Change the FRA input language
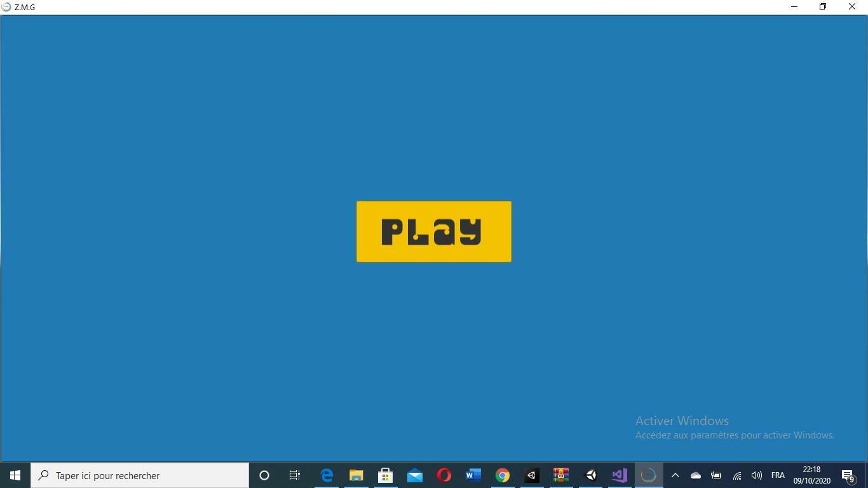The width and height of the screenshot is (868, 488). [778, 475]
